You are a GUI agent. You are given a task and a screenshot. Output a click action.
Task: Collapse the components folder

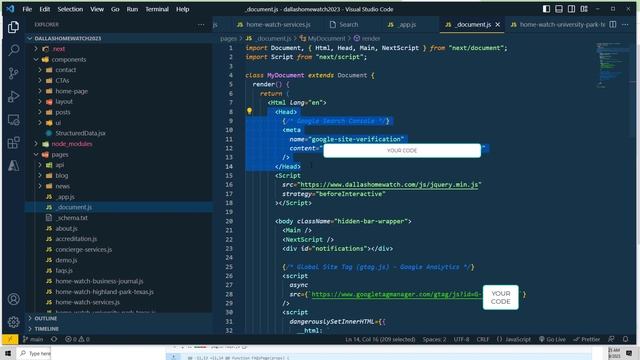click(36, 59)
